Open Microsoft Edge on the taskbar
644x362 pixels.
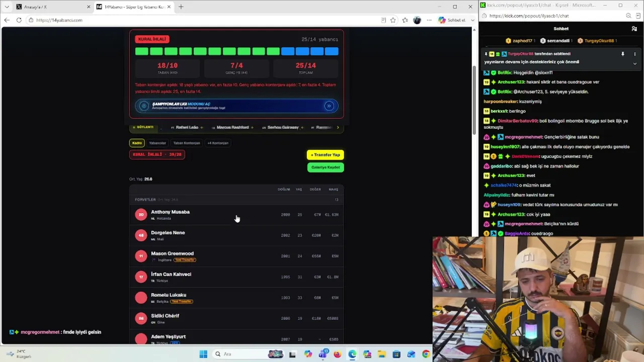tap(352, 354)
